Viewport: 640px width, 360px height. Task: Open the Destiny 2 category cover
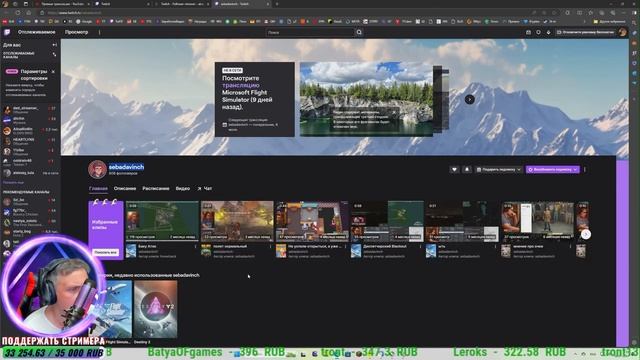(x=156, y=309)
